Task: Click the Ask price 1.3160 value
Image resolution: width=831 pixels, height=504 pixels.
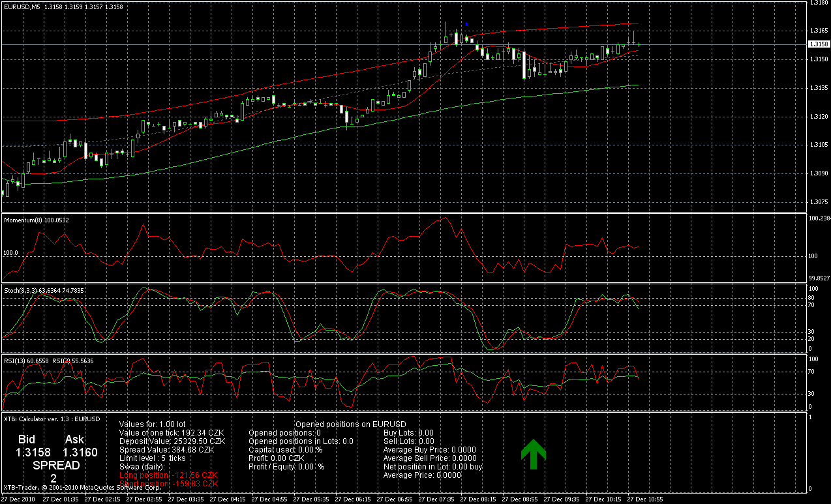Action: coord(80,452)
